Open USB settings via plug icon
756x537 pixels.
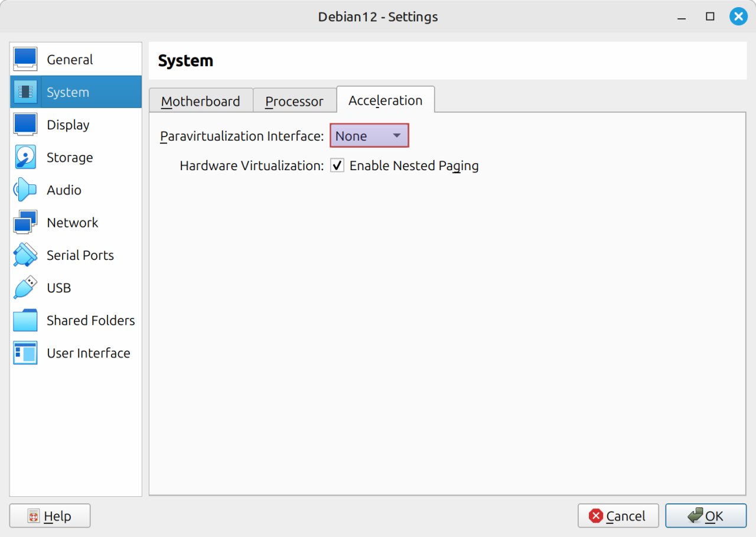(25, 288)
